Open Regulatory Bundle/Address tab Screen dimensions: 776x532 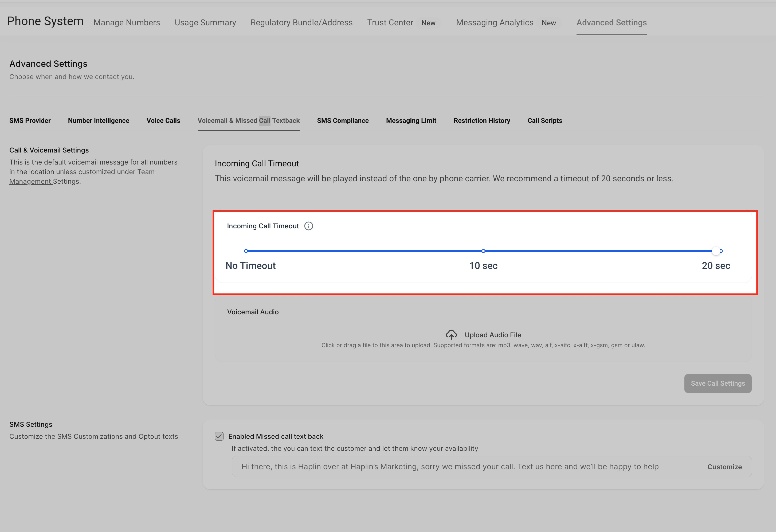(x=301, y=22)
